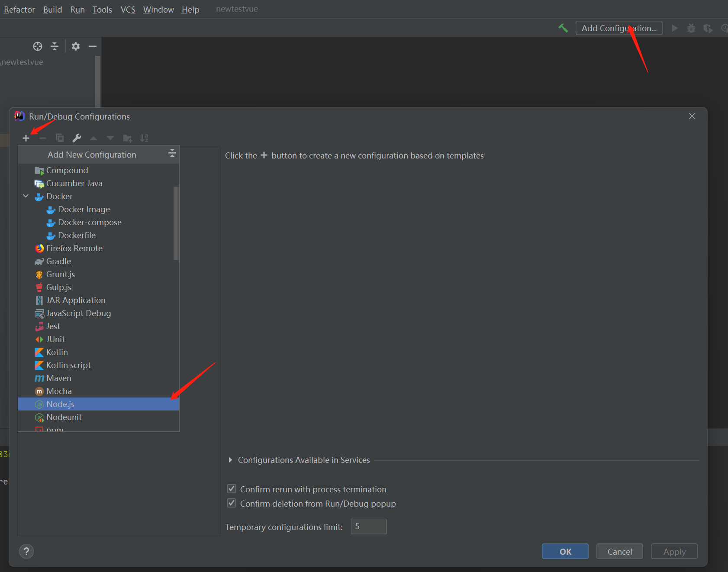This screenshot has width=728, height=572.
Task: Click the configuration list scrollbar
Action: pyautogui.click(x=176, y=223)
